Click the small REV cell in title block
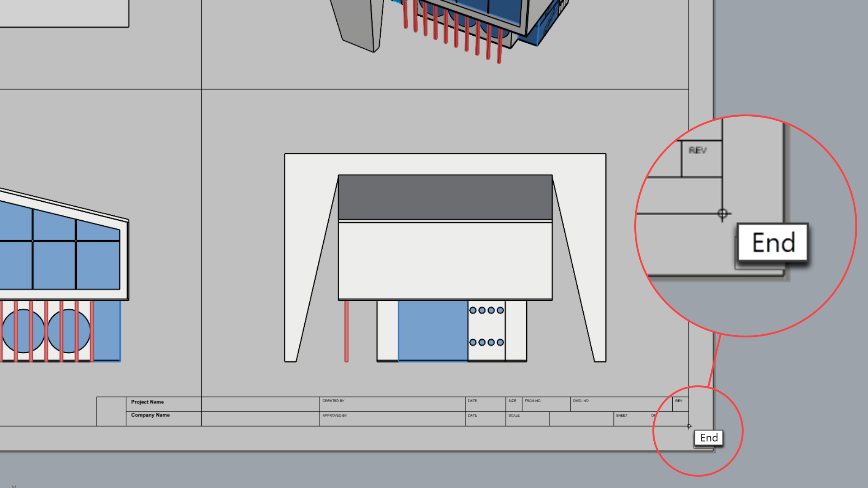Image resolution: width=868 pixels, height=488 pixels. [x=680, y=404]
